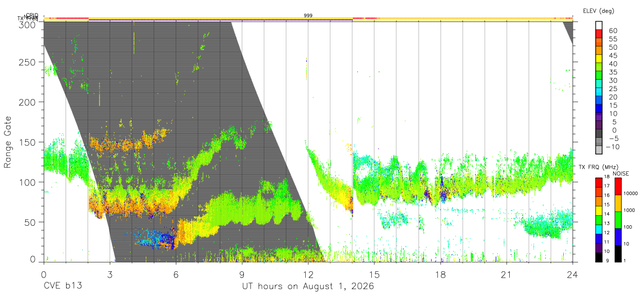
Task: Click the black 9–10 MHz TX FRQ band
Action: [x=599, y=257]
